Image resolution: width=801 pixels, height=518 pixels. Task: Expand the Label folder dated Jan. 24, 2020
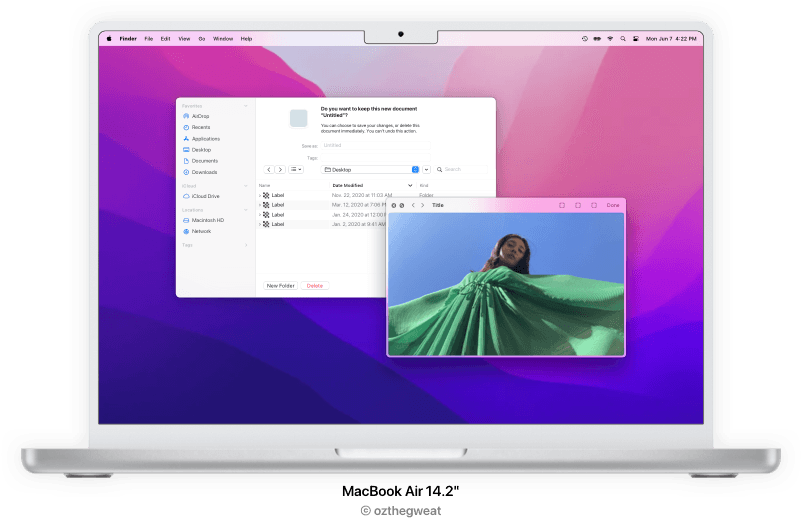[260, 215]
